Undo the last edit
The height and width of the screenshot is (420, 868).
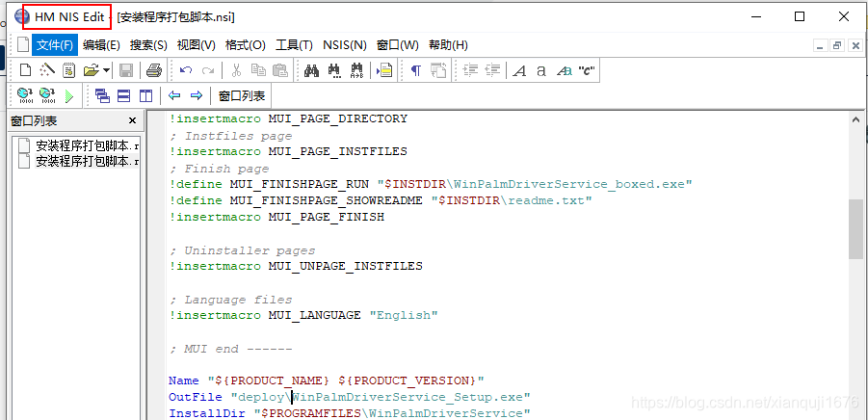[x=187, y=70]
